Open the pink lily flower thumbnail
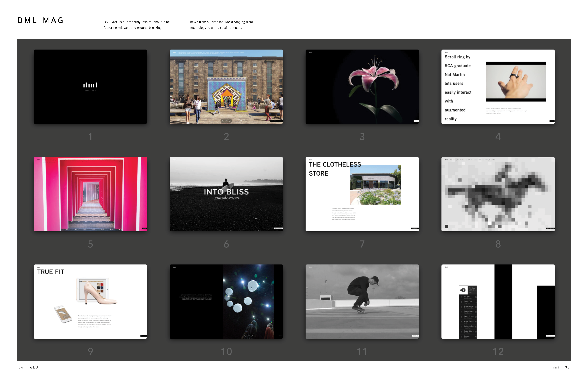Viewport: 588px width, 380px height. coord(362,87)
